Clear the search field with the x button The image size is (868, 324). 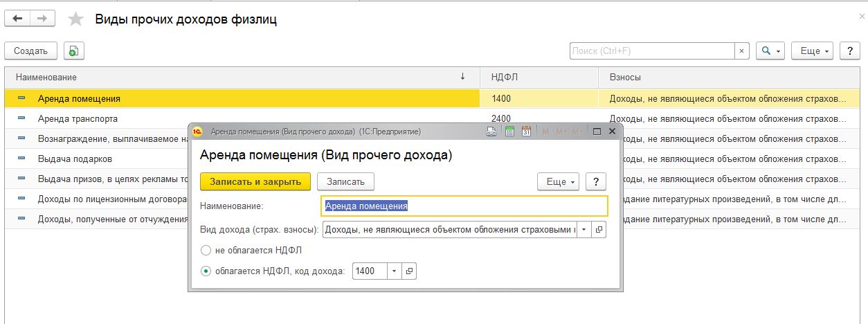(742, 51)
